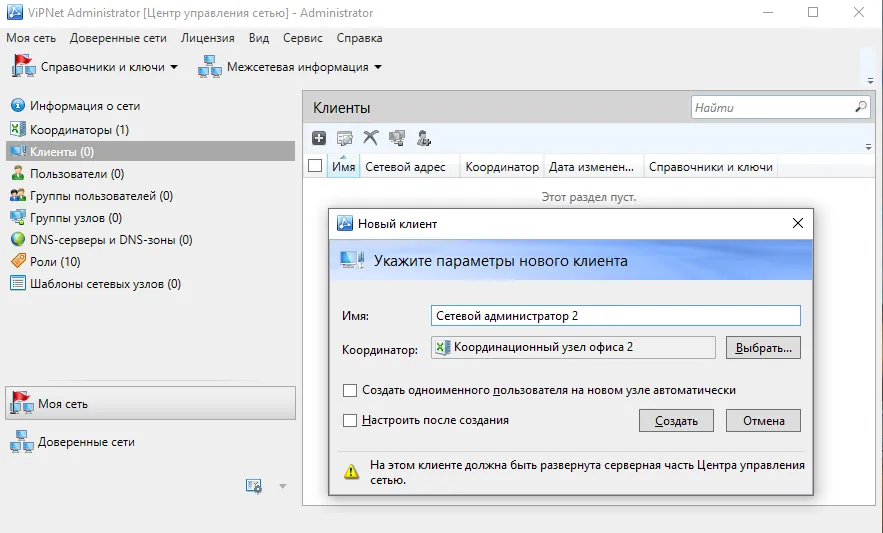
Task: Click the Отмена button
Action: [x=763, y=420]
